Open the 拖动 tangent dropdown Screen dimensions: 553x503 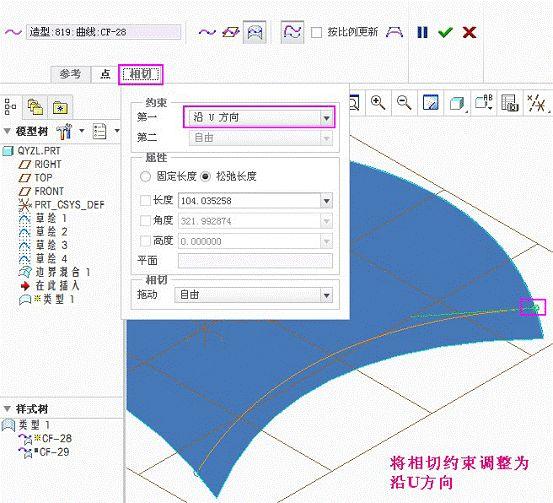point(253,295)
